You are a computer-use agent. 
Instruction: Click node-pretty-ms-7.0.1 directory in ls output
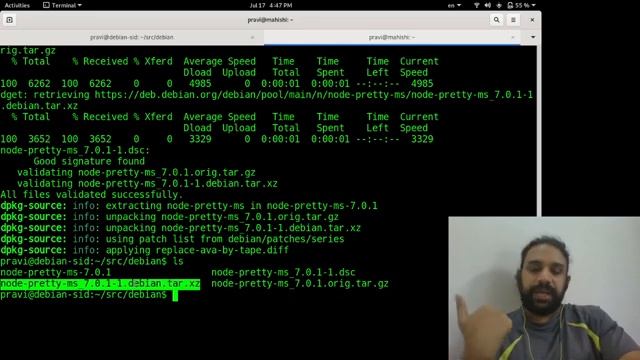click(x=56, y=272)
